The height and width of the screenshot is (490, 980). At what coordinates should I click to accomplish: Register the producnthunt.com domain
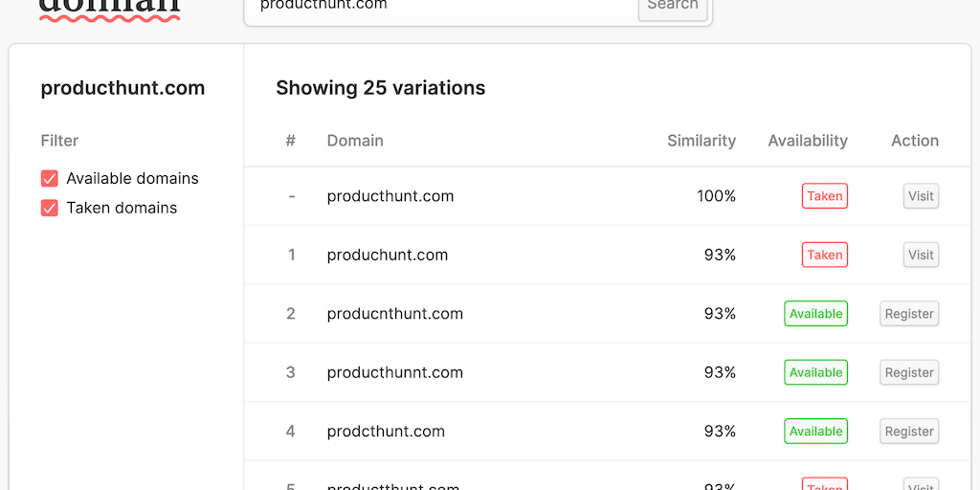[x=908, y=314]
